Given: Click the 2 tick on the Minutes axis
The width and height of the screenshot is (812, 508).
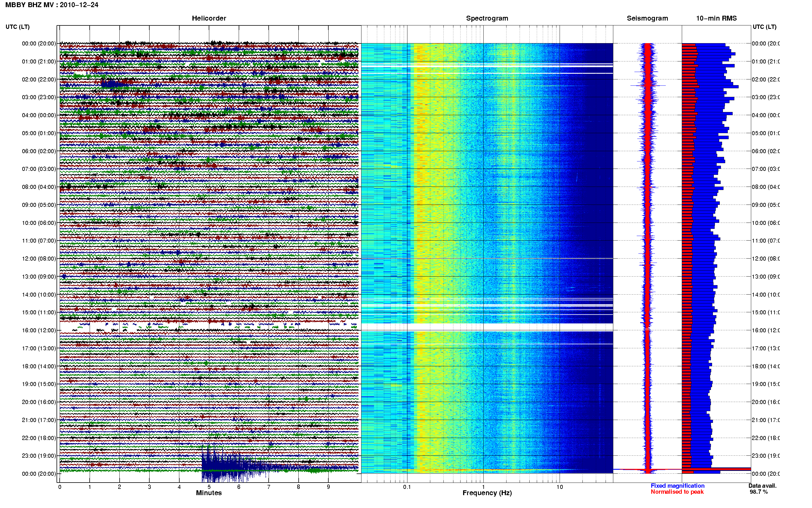Looking at the screenshot, I should tap(120, 487).
